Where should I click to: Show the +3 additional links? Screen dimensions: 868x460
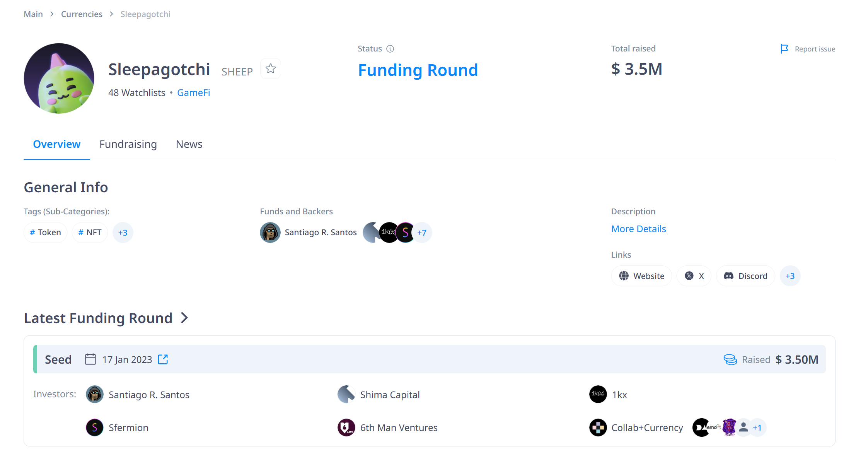[790, 276]
